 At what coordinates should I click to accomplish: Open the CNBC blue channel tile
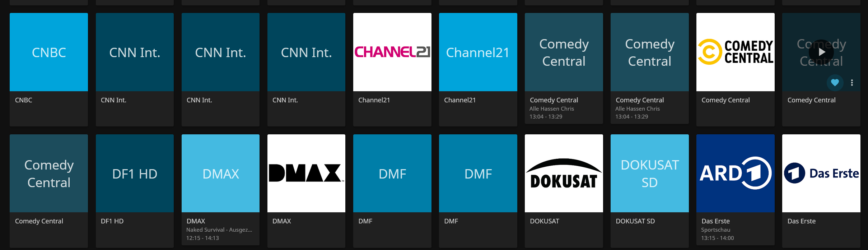point(49,52)
